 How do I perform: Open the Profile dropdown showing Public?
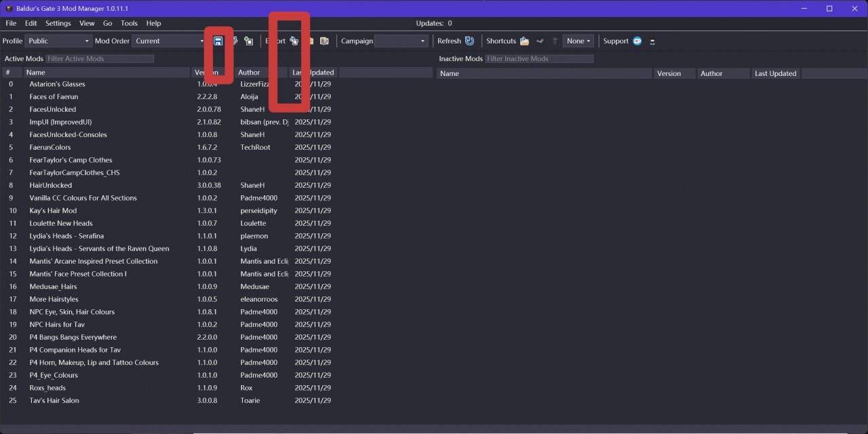[58, 41]
